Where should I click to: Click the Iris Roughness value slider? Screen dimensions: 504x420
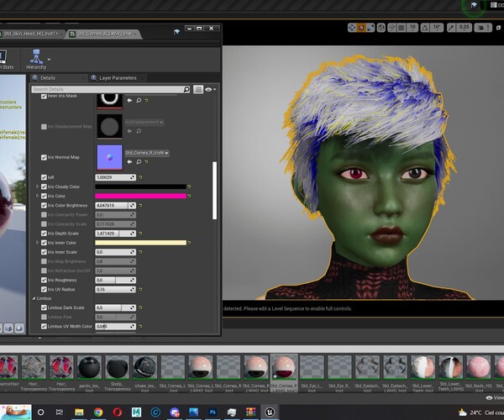(x=115, y=281)
